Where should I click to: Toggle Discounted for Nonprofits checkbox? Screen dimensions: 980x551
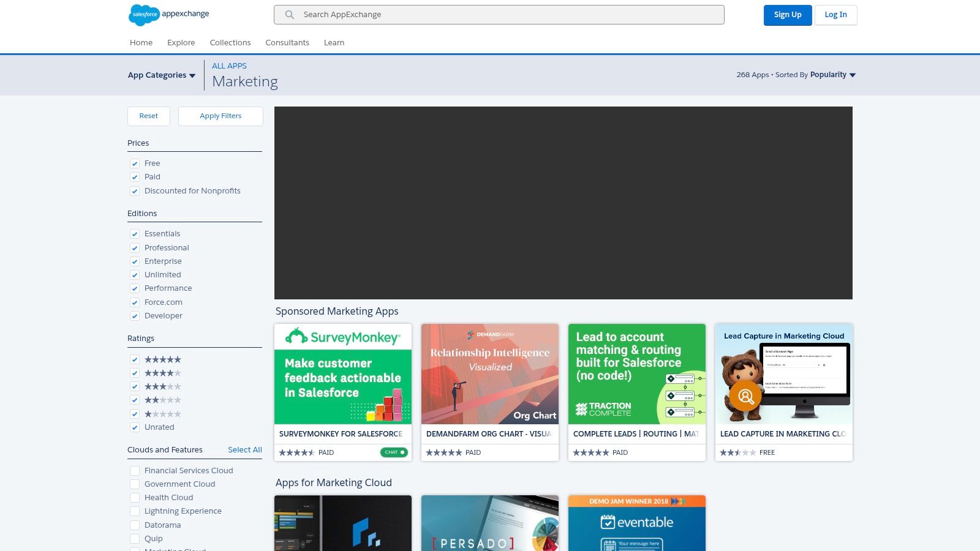pos(135,191)
